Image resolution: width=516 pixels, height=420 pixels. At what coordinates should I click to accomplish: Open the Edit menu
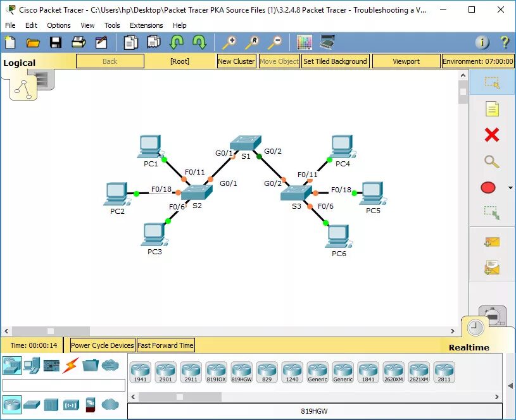[x=31, y=25]
